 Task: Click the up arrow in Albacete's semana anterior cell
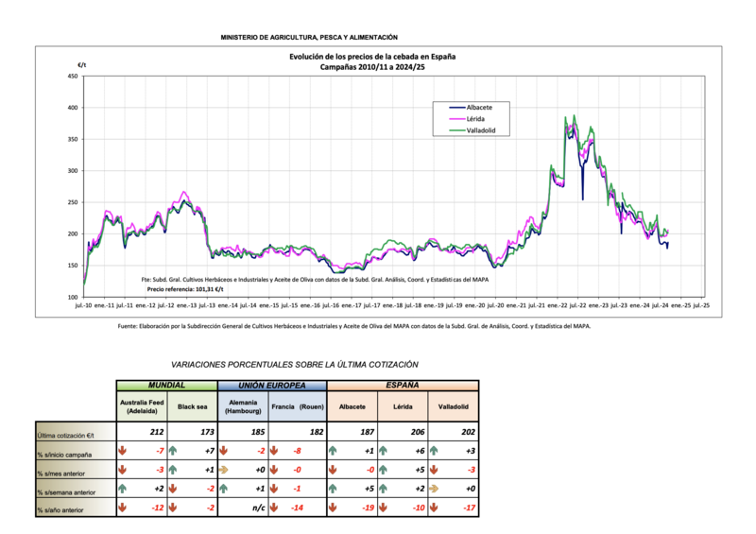click(333, 491)
